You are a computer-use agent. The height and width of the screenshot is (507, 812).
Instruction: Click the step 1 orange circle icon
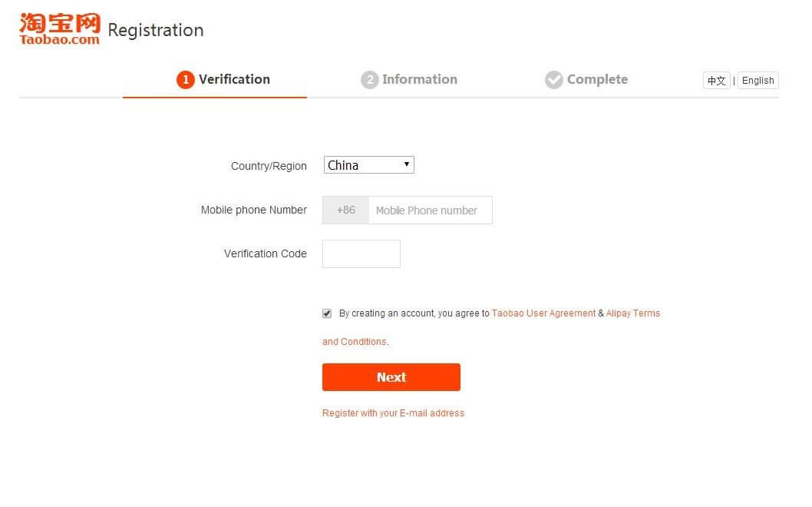(186, 80)
